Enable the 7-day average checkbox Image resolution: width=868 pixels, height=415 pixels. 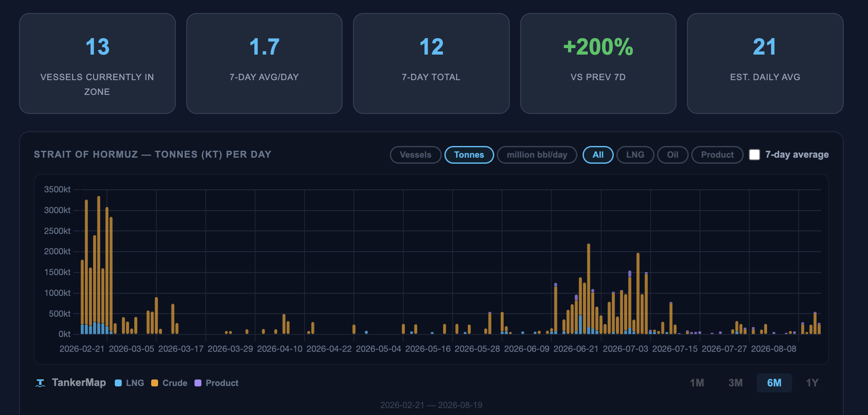tap(755, 155)
